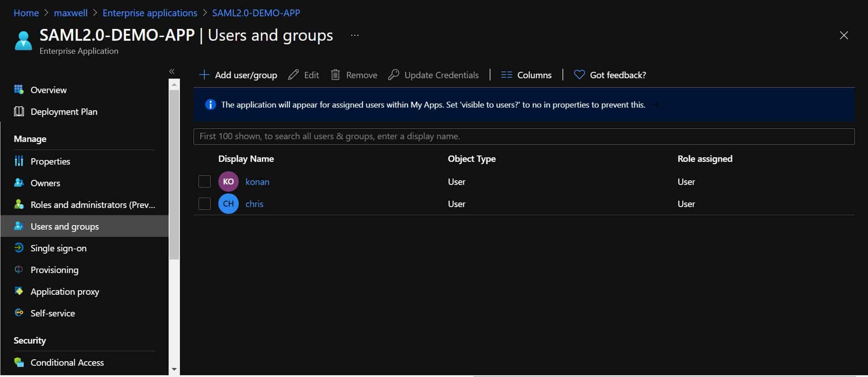The height and width of the screenshot is (377, 868).
Task: Open maxwell breadcrumb link
Action: click(x=71, y=13)
